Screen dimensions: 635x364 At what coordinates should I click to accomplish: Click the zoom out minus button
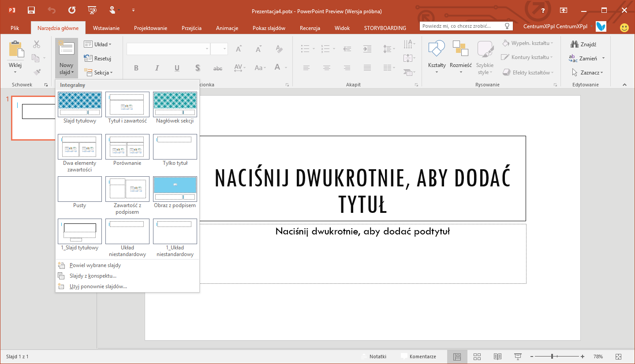click(532, 357)
